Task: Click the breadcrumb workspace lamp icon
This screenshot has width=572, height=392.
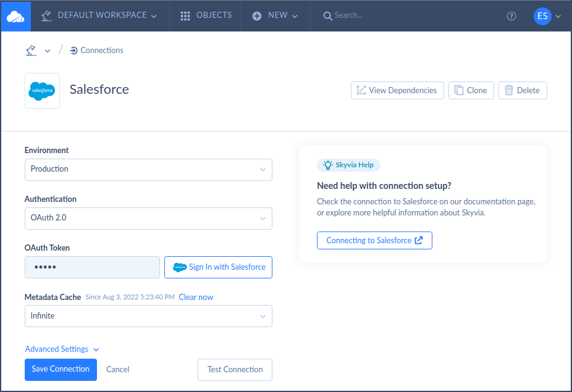Action: pos(31,51)
